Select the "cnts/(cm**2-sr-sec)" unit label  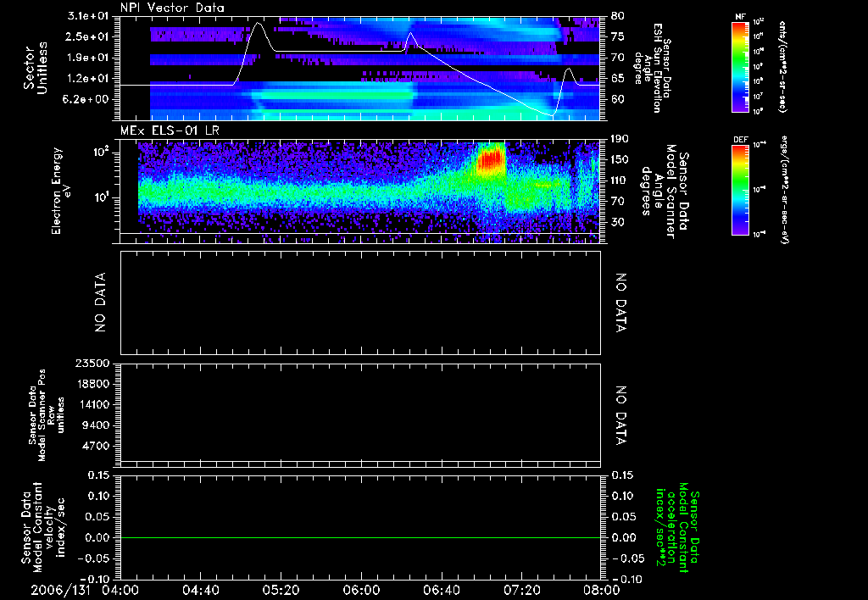point(782,67)
